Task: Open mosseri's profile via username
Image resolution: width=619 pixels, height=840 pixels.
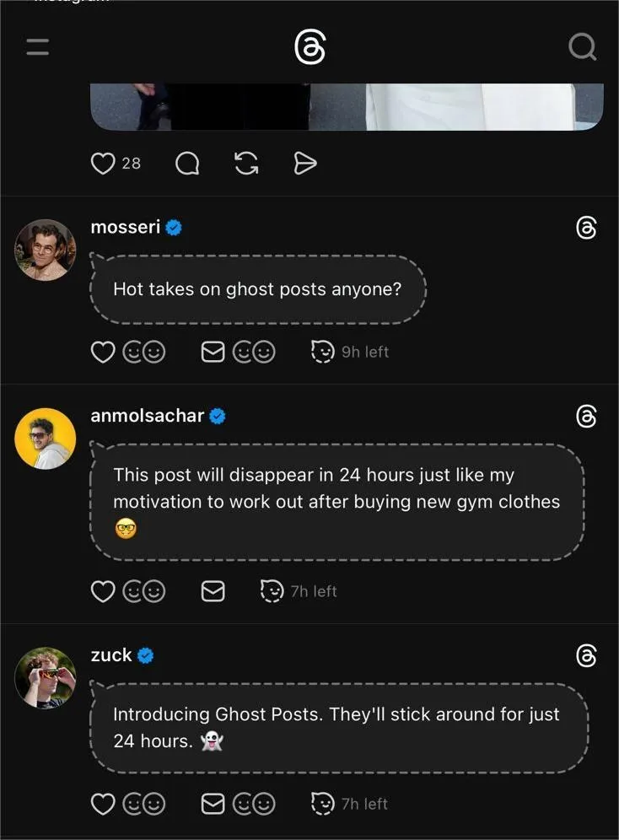Action: tap(125, 227)
